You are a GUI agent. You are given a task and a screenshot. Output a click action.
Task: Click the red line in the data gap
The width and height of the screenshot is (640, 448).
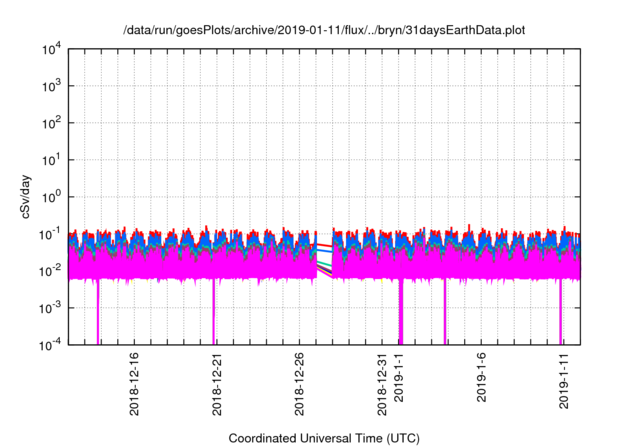tap(324, 245)
